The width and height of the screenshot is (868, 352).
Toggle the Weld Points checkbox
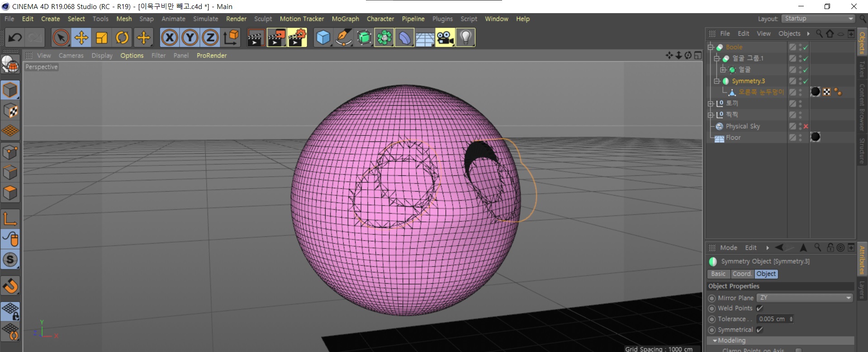coord(759,308)
